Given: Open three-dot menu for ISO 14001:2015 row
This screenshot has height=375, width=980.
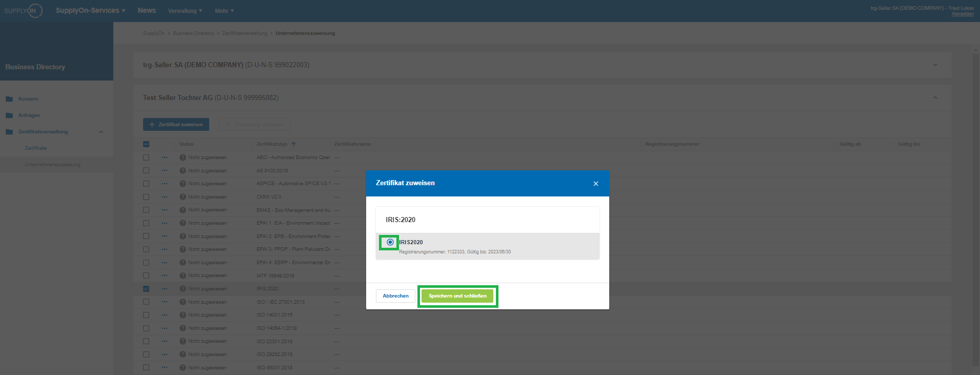Looking at the screenshot, I should 164,315.
